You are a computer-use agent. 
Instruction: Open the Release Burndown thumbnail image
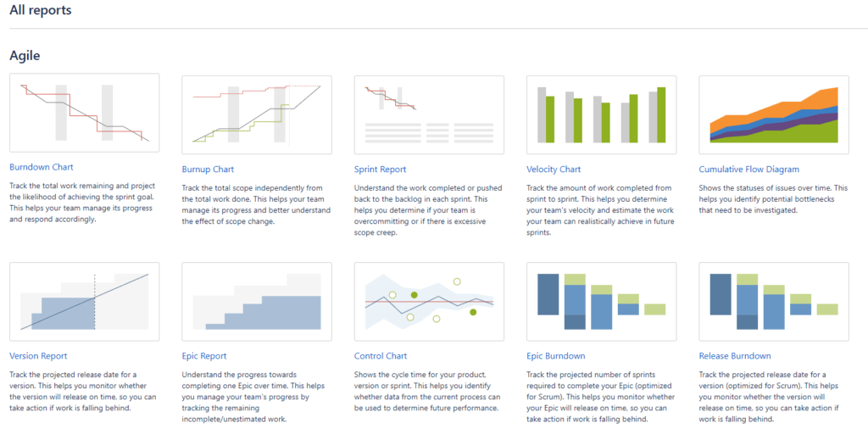coord(774,302)
